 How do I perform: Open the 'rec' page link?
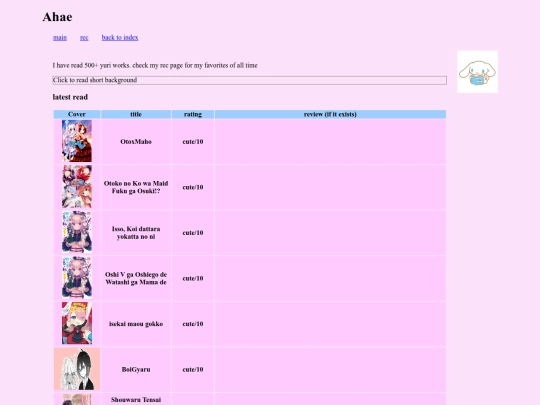coord(84,38)
